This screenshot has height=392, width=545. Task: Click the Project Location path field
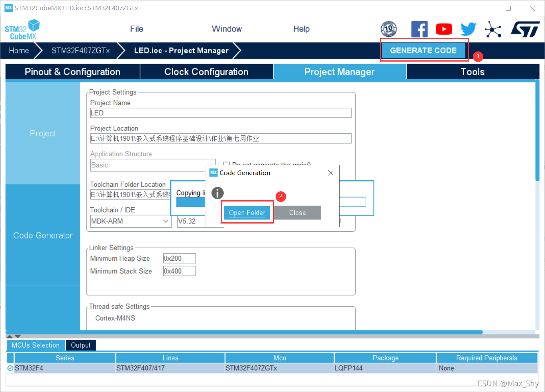(221, 139)
